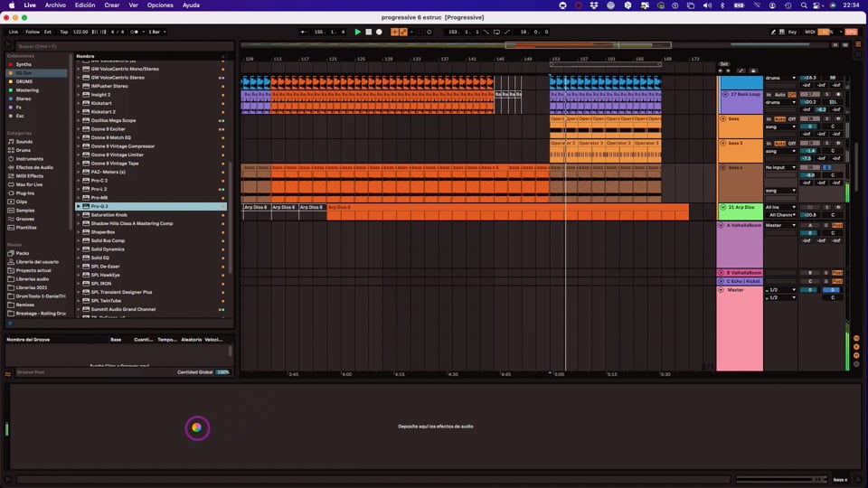This screenshot has height=488, width=868.
Task: Stop playback in the transport bar
Action: click(x=369, y=33)
